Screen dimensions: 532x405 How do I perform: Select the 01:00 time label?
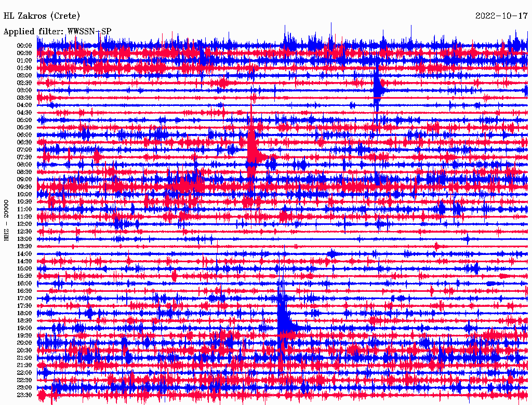click(x=24, y=61)
